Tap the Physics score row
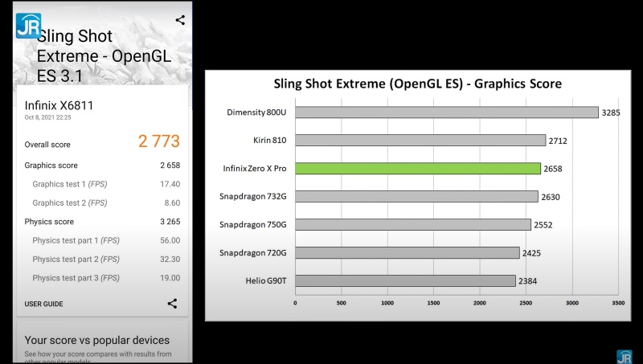The height and width of the screenshot is (364, 643). point(102,222)
